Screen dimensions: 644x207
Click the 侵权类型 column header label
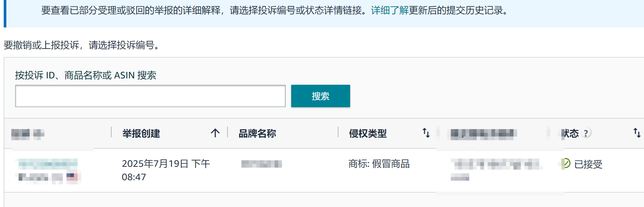[x=368, y=133]
